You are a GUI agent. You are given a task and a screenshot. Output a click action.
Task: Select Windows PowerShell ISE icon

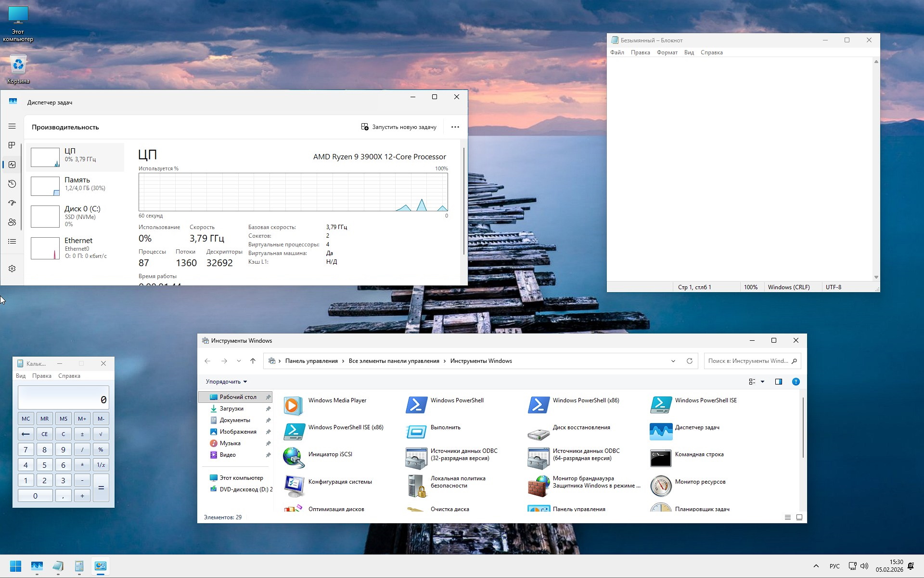click(661, 405)
